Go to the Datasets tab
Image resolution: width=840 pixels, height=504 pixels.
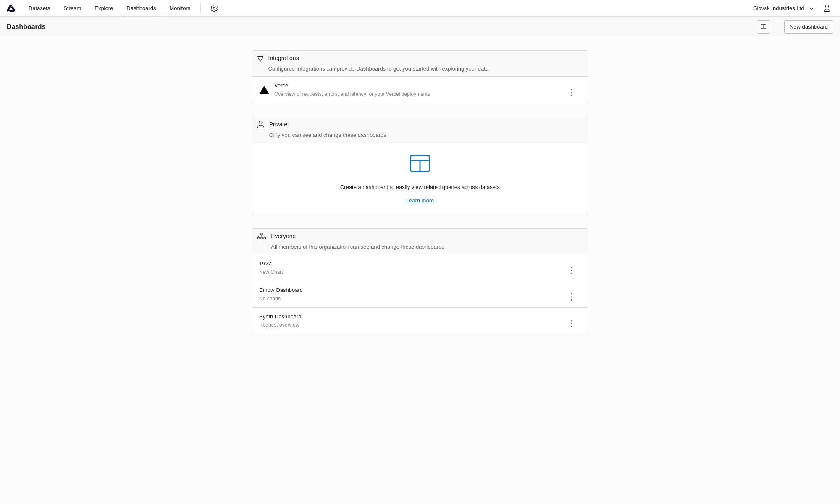pos(39,8)
